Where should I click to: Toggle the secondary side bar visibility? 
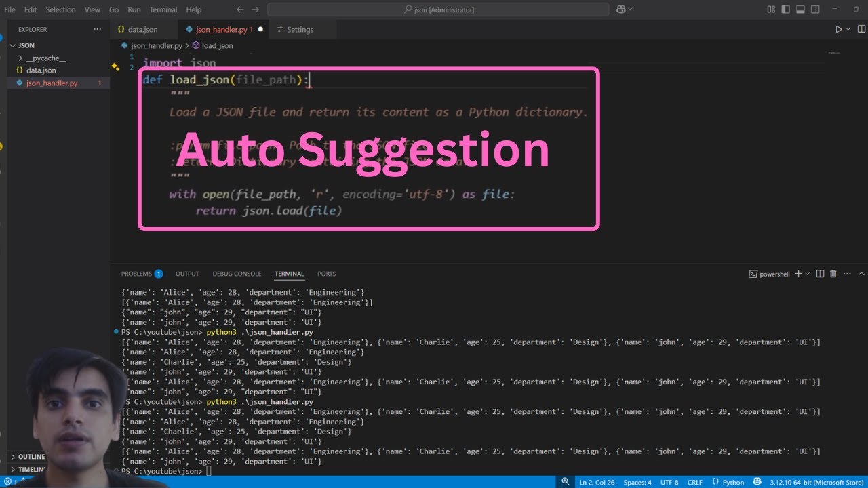click(x=815, y=9)
